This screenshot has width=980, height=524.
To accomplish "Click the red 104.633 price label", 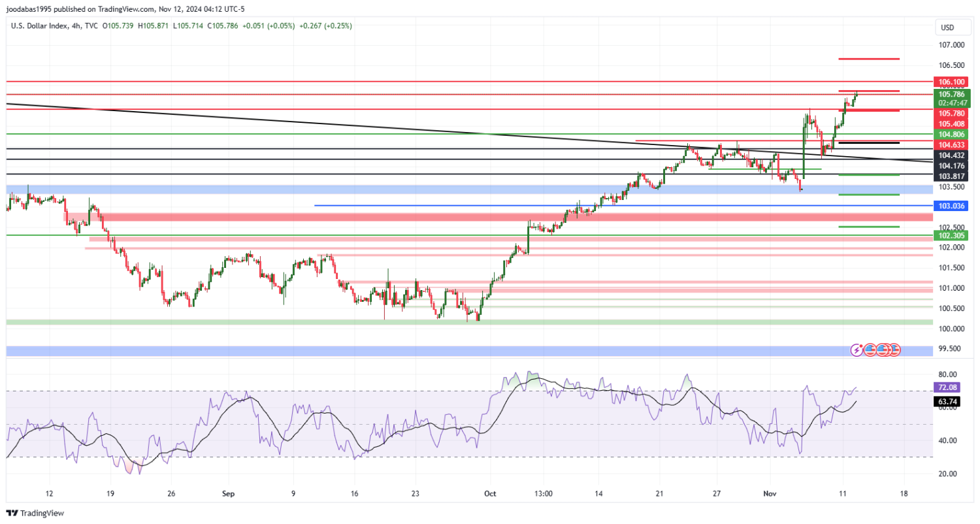I will point(952,145).
